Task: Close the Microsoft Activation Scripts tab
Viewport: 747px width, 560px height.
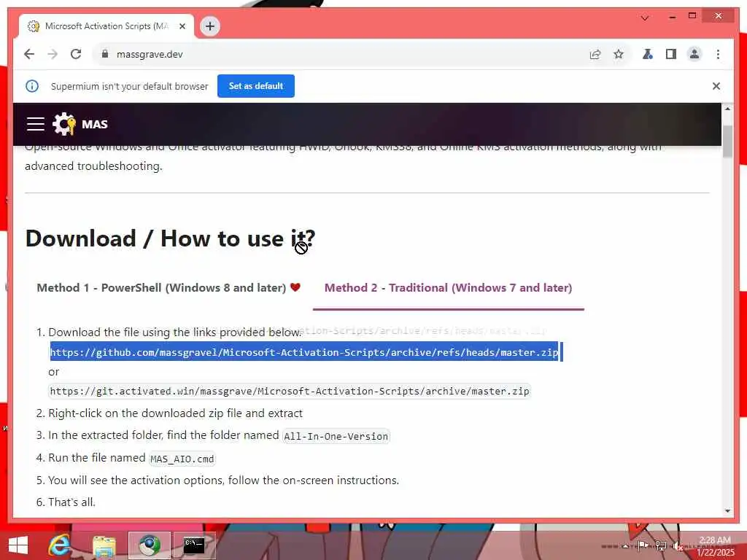Action: (182, 26)
